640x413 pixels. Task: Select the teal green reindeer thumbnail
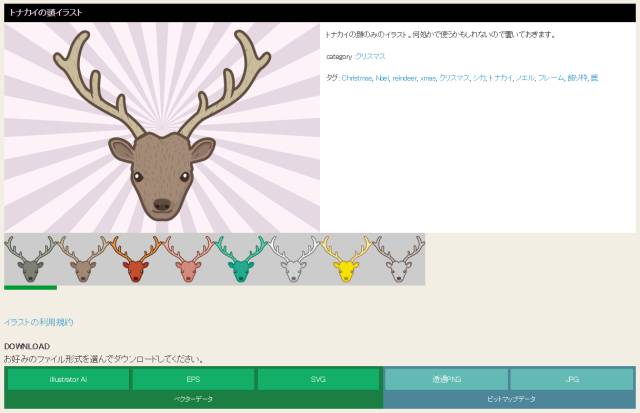pyautogui.click(x=240, y=260)
